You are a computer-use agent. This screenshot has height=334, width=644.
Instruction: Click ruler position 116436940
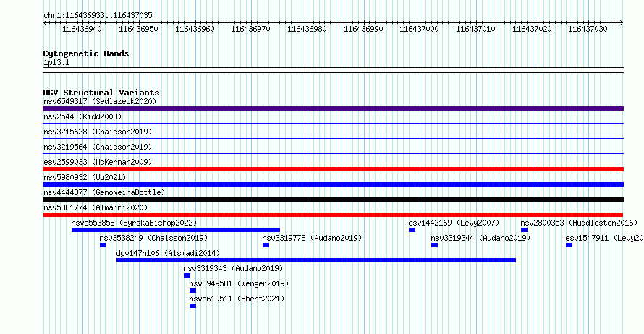click(x=82, y=29)
